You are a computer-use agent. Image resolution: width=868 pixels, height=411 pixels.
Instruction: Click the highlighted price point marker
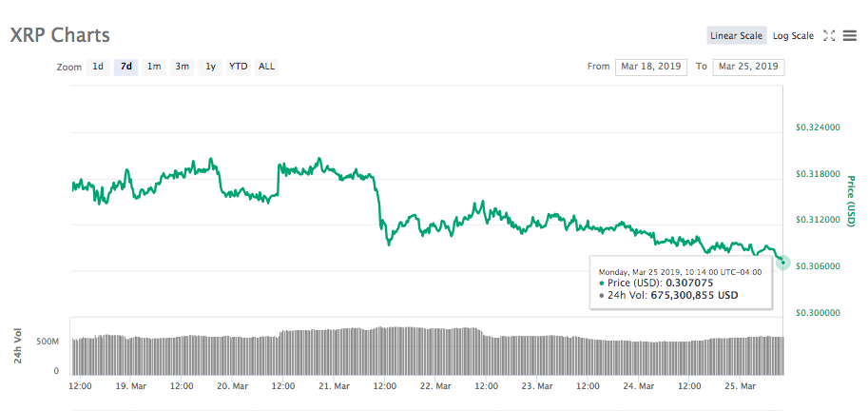[x=782, y=262]
